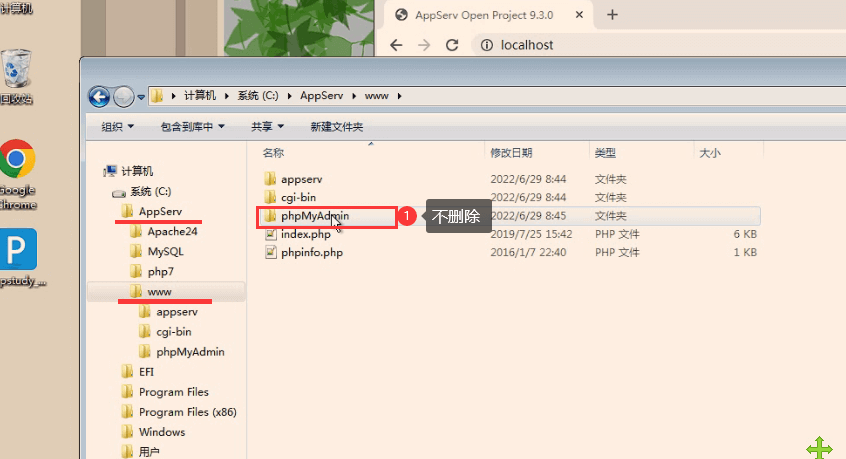Select cgi-bin subfolder in navigation tree

174,332
